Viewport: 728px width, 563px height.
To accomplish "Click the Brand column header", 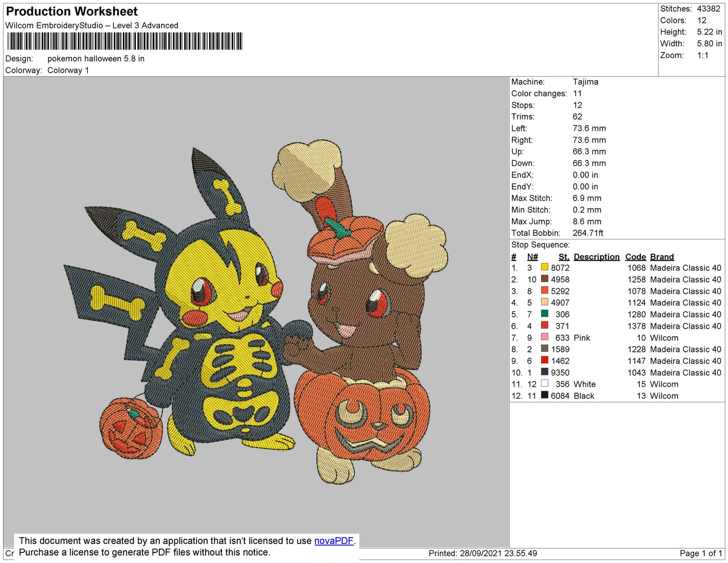I will (662, 257).
